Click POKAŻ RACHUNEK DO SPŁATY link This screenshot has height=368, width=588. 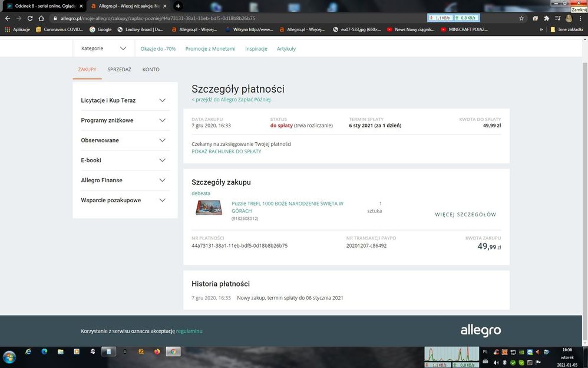226,152
